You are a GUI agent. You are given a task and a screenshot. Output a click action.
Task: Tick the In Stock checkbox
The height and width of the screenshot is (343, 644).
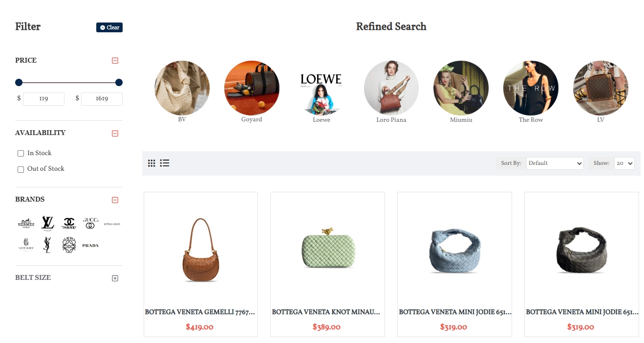click(21, 153)
